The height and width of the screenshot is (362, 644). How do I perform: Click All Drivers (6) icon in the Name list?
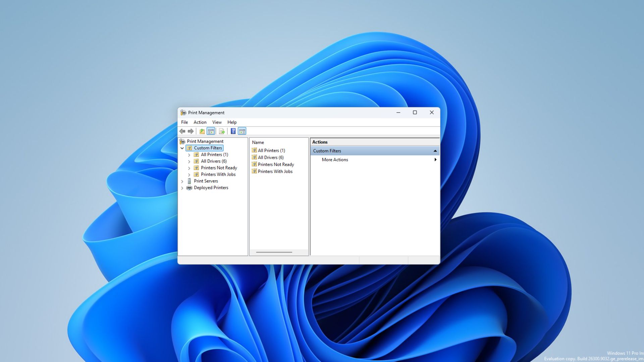click(x=254, y=158)
